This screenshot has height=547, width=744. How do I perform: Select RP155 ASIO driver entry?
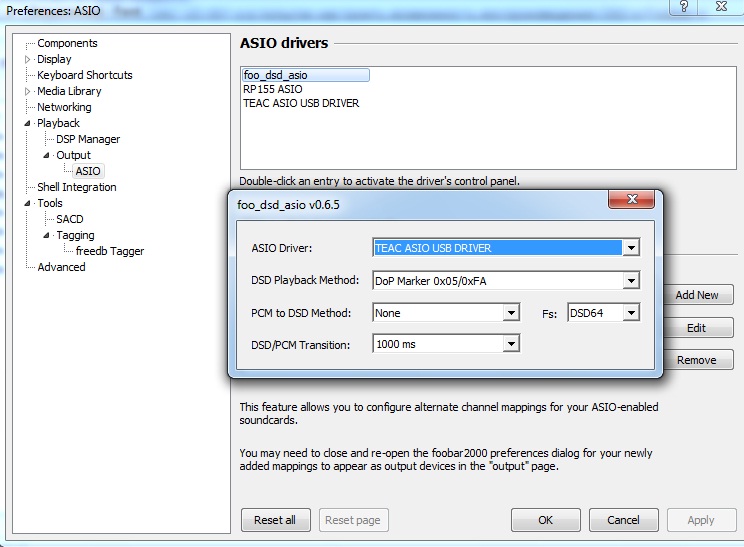pos(273,89)
